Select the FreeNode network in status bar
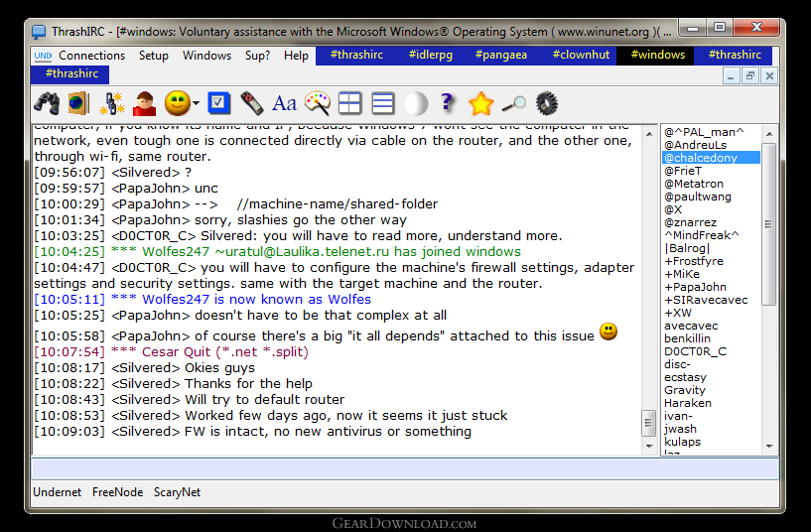 point(117,492)
